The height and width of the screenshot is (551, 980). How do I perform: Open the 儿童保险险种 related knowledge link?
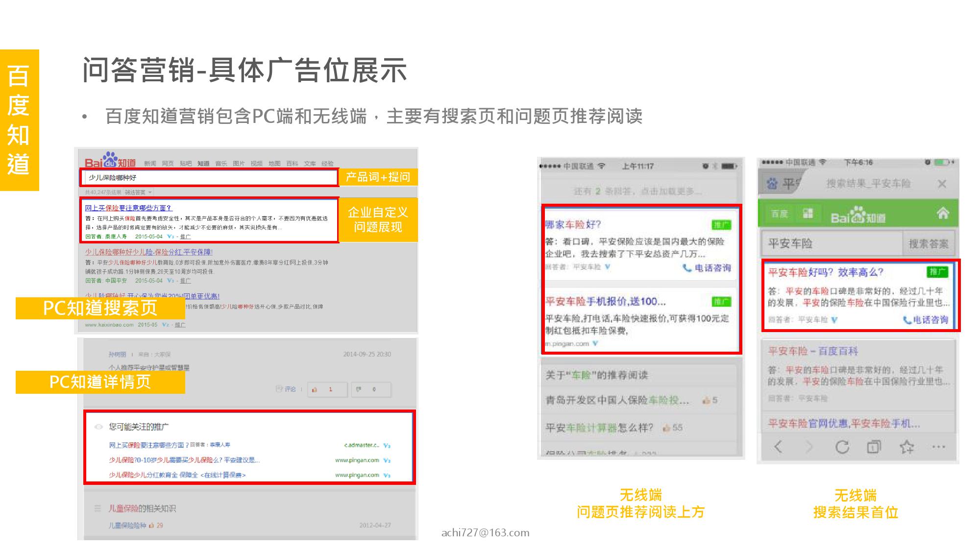click(x=127, y=525)
